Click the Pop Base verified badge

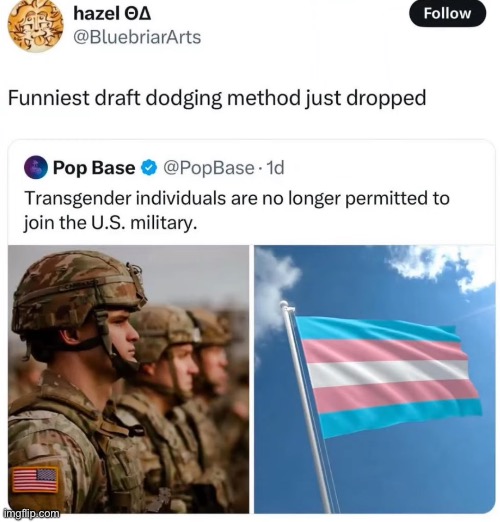(149, 168)
